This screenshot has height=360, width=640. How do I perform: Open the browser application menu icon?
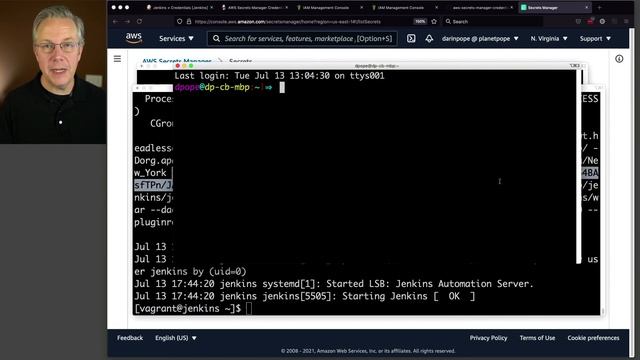pyautogui.click(x=626, y=21)
